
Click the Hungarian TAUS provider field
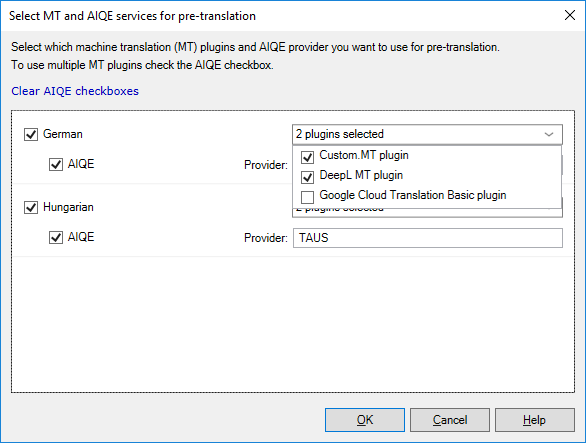(x=428, y=238)
